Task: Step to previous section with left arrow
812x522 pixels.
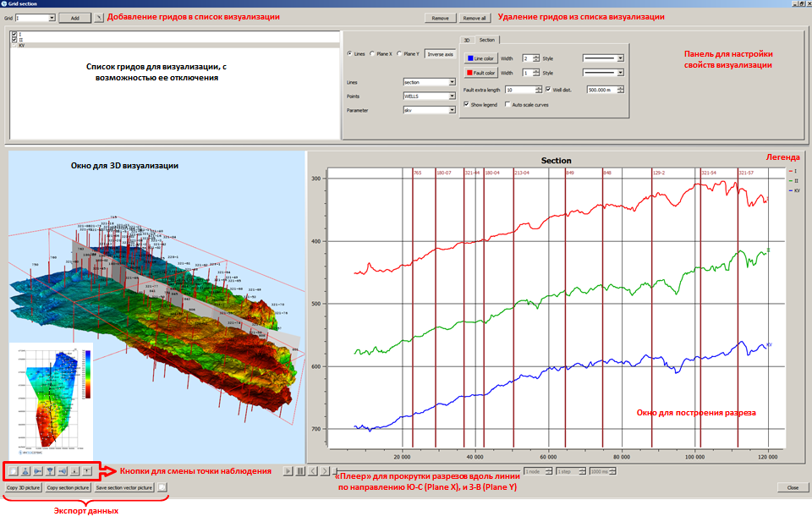Action: [313, 471]
